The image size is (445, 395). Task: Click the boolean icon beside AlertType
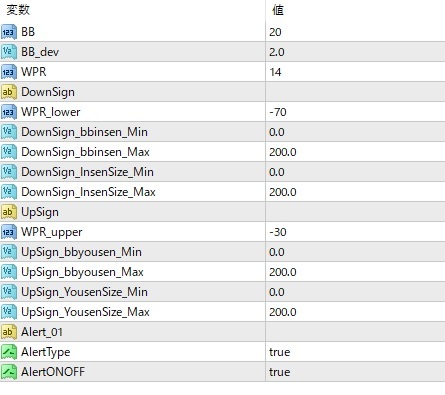tap(9, 352)
